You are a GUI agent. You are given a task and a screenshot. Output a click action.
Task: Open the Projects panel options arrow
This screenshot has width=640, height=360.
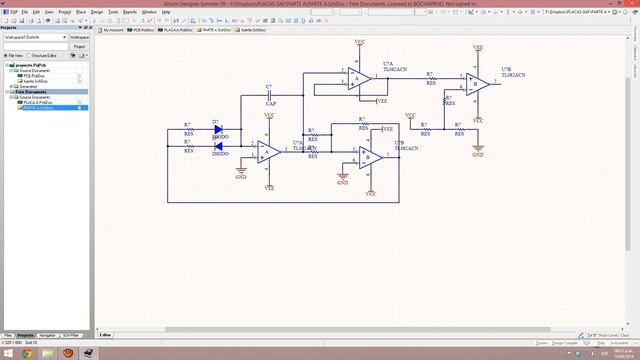[80, 27]
